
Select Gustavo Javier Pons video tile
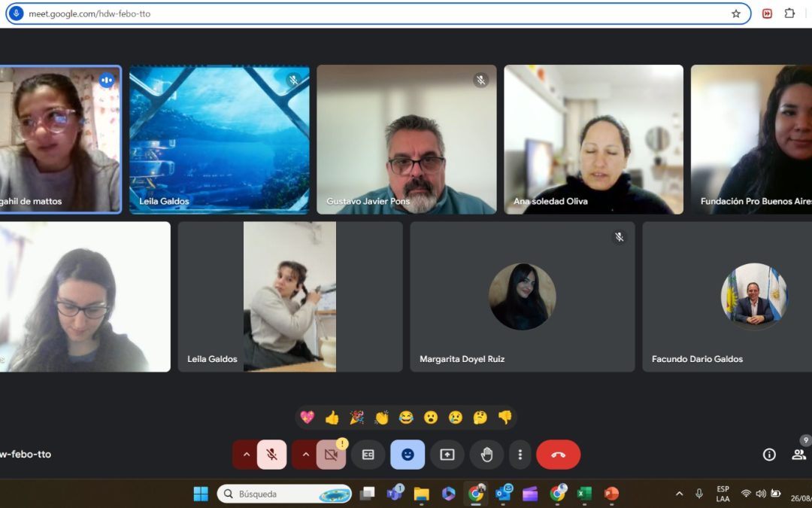406,139
